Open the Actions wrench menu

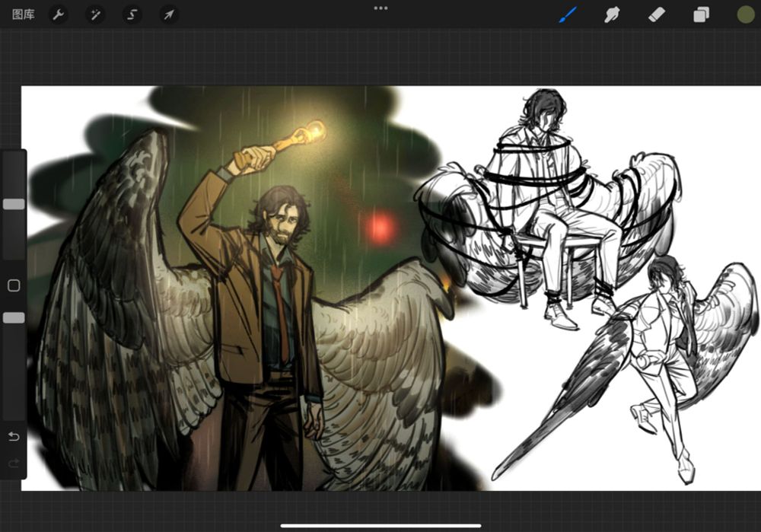tap(59, 14)
